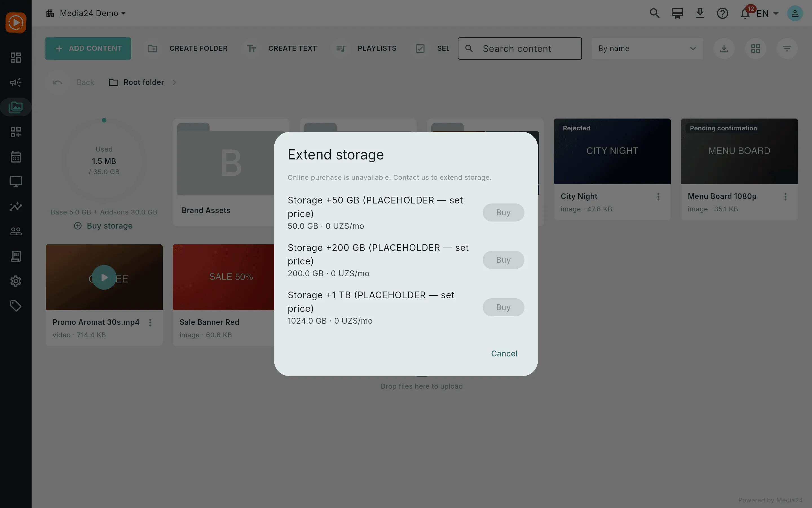
Task: Click Buy for Storage +1 TB
Action: (x=503, y=307)
